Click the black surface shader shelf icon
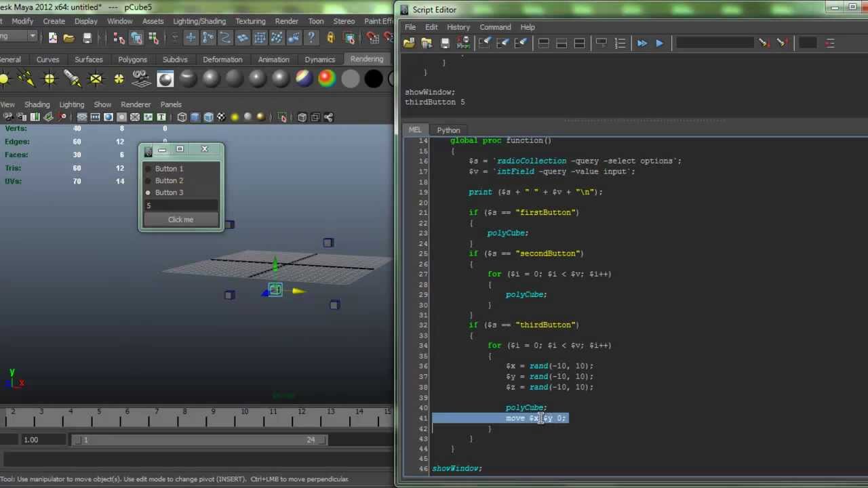 click(x=373, y=79)
